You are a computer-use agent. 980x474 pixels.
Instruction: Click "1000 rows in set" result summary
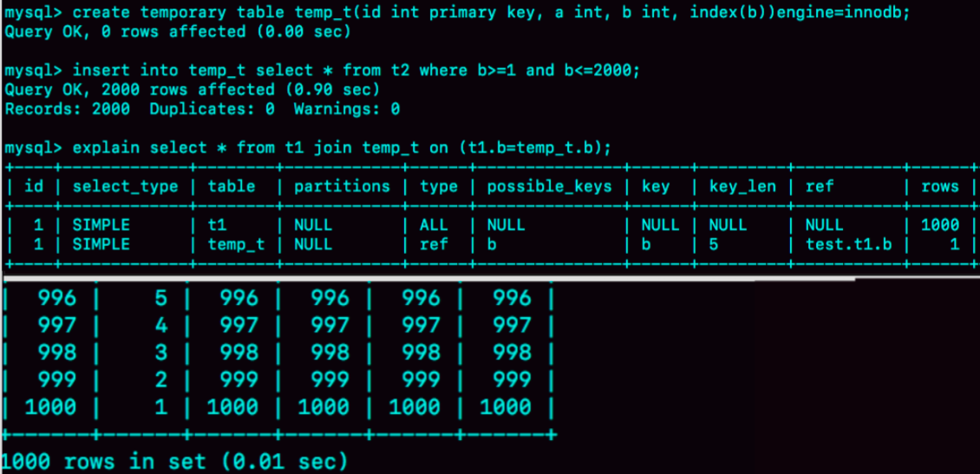175,460
